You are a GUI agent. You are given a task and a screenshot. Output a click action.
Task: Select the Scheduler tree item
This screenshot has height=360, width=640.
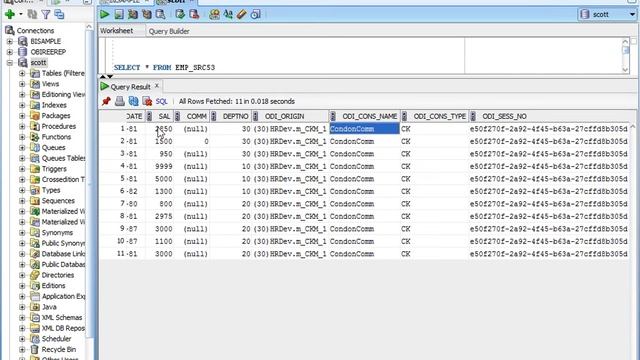[56, 338]
